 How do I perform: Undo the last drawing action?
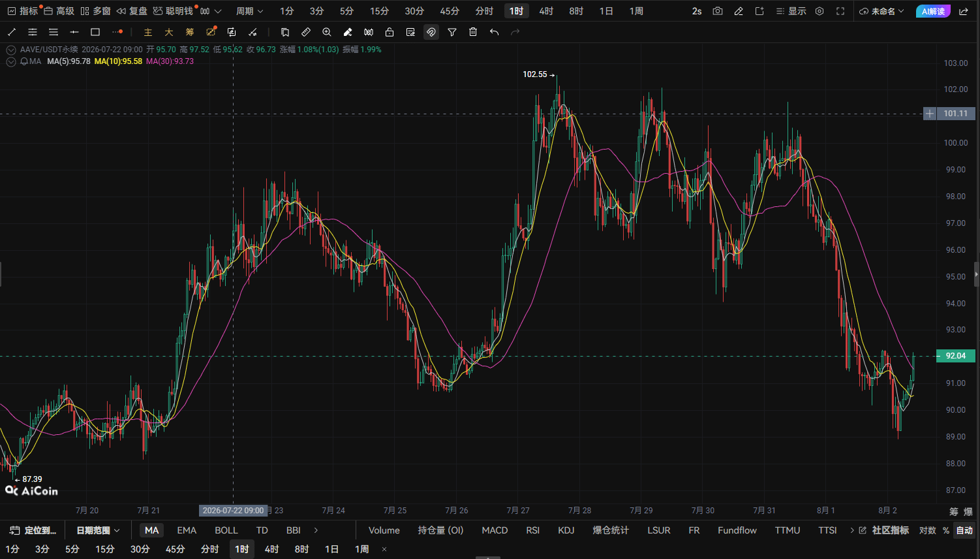(494, 32)
